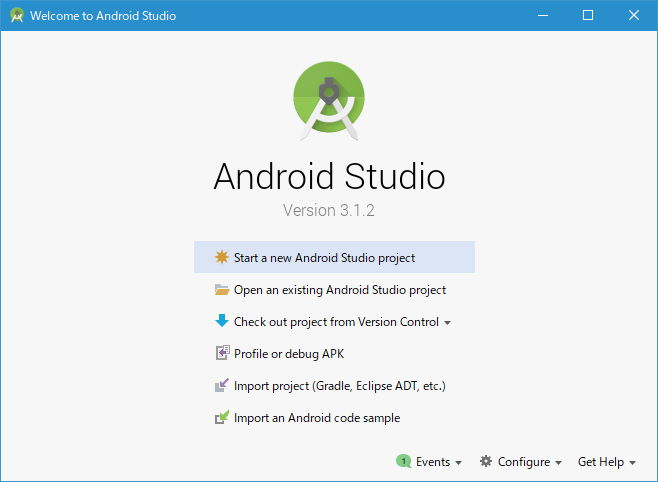Click the Version 3.1.2 text

pyautogui.click(x=329, y=210)
